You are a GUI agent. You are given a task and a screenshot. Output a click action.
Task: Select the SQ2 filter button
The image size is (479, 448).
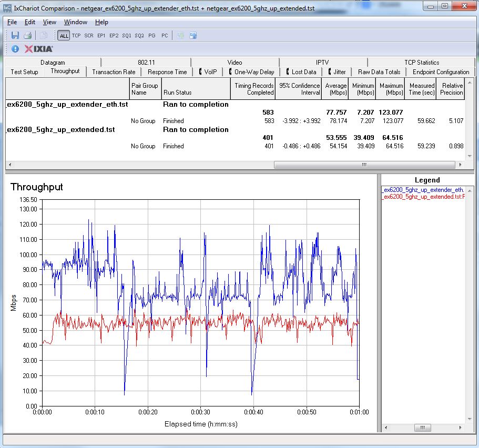[x=139, y=36]
